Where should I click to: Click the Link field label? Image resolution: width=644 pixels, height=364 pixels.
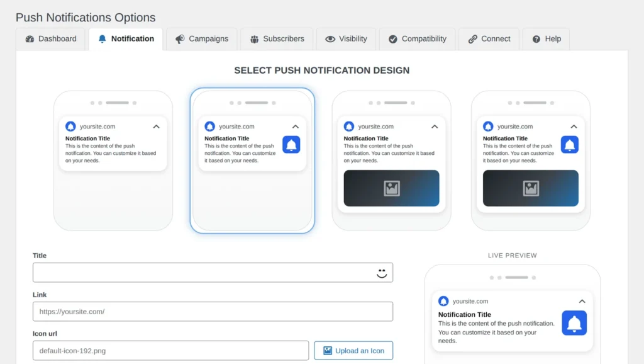(x=40, y=295)
